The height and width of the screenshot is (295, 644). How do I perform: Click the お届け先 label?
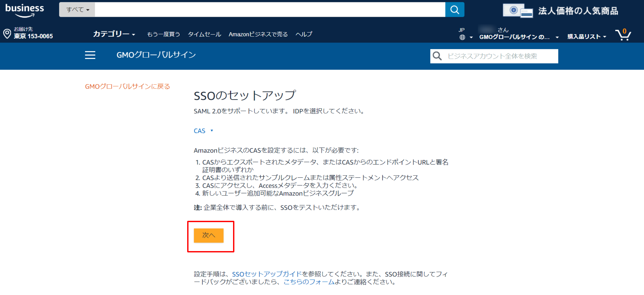point(23,29)
